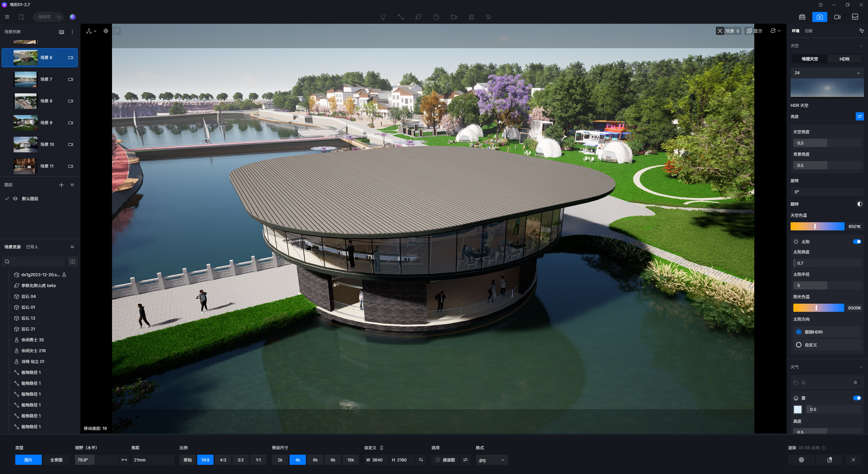Choose the 全景图 panorama type button
868x474 pixels.
pos(56,460)
